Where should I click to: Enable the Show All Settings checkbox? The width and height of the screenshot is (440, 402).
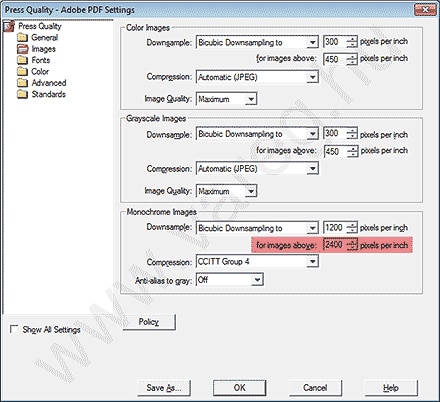click(x=14, y=329)
